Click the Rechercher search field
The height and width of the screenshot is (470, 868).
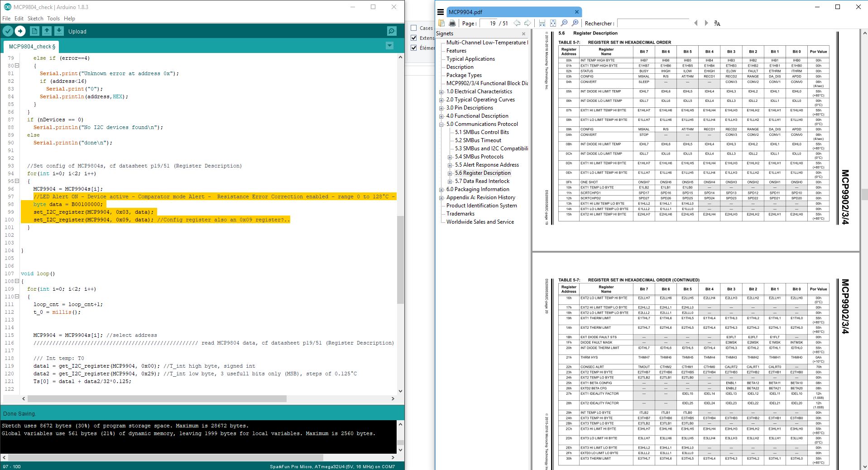653,23
